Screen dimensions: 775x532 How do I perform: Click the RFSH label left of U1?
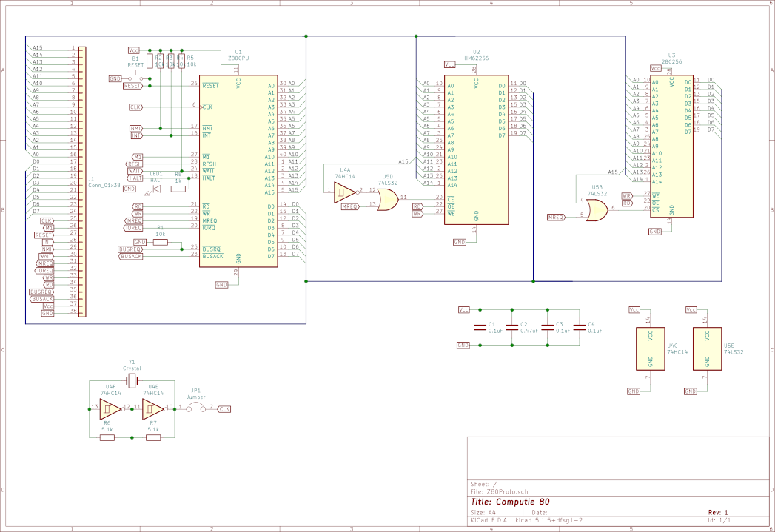pos(134,164)
